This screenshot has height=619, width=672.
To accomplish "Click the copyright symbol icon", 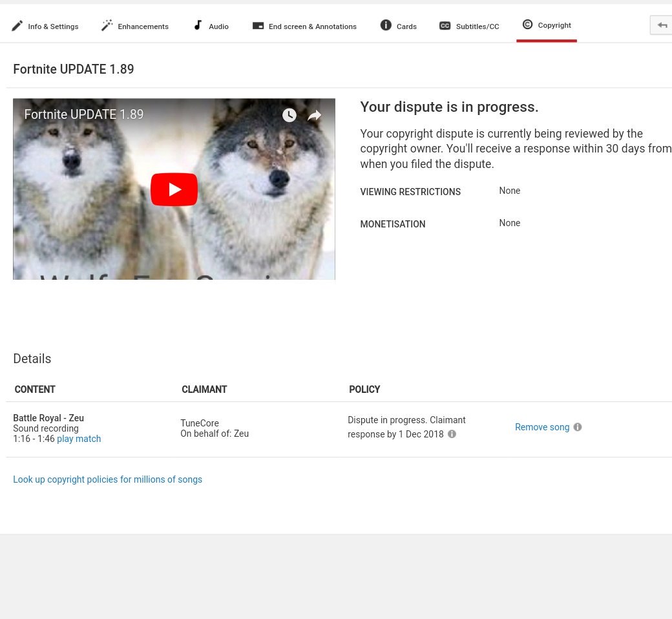I will tap(527, 25).
